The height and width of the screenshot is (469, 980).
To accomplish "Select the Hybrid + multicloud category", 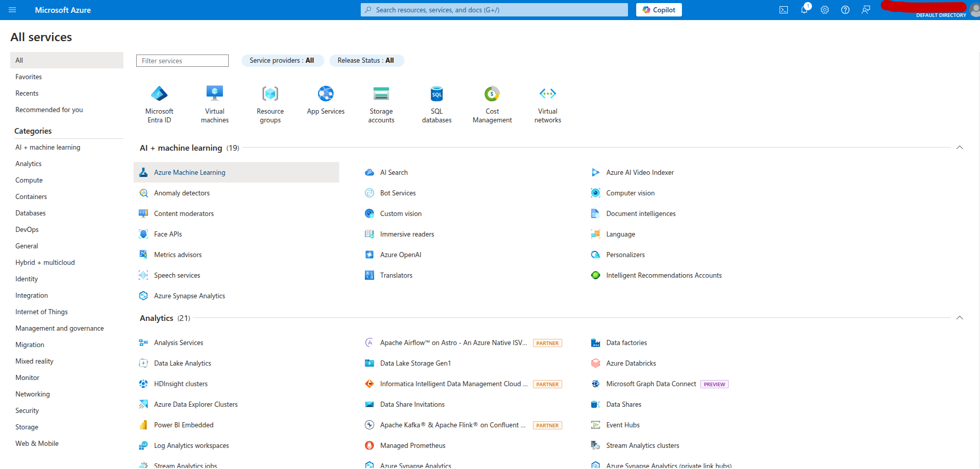I will pyautogui.click(x=45, y=263).
